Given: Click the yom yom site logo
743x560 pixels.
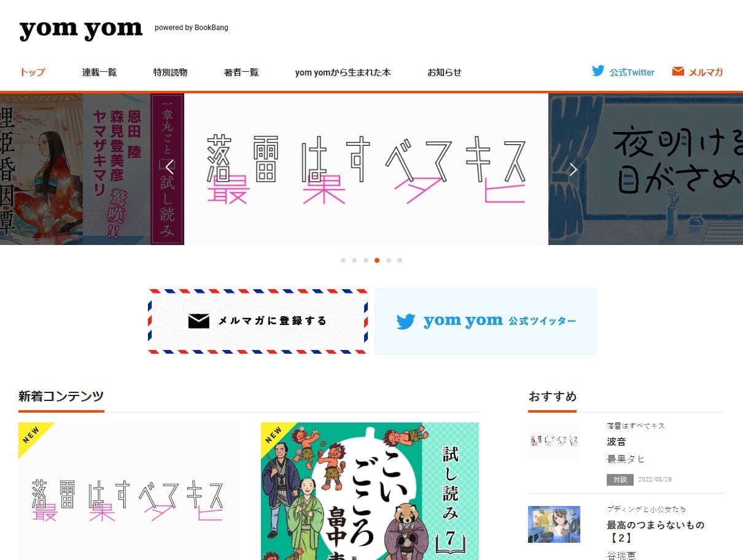Looking at the screenshot, I should (x=80, y=27).
